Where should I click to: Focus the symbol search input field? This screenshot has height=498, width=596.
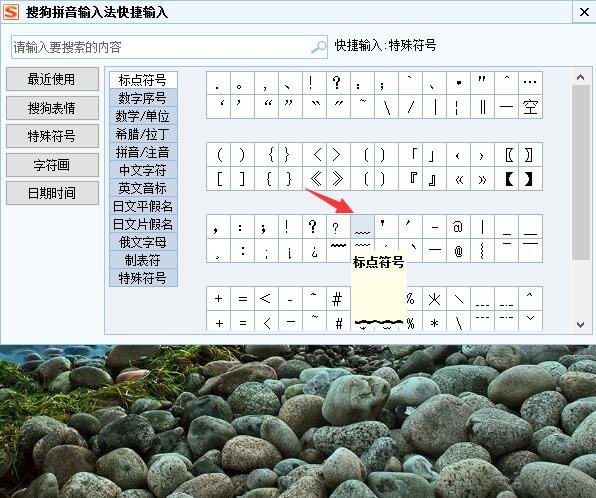(169, 47)
